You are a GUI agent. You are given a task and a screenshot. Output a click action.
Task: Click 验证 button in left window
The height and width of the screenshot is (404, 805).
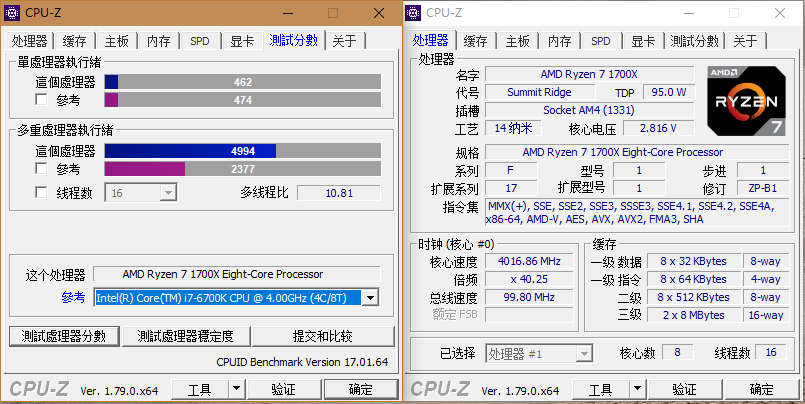(x=283, y=390)
